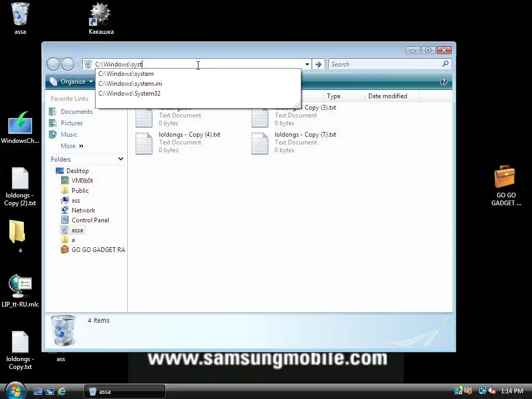Screen dimensions: 532x399
Task: Select GO GO GADGET RA in tree
Action: click(93, 250)
